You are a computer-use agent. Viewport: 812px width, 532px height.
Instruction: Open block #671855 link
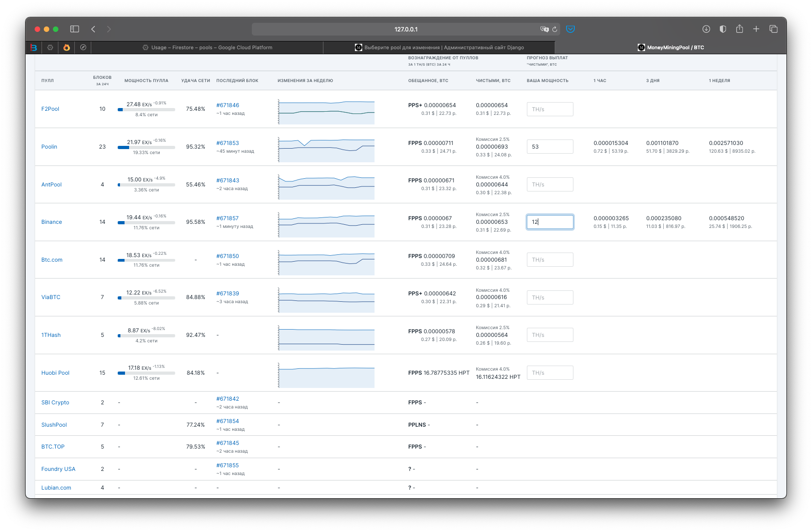coord(228,465)
